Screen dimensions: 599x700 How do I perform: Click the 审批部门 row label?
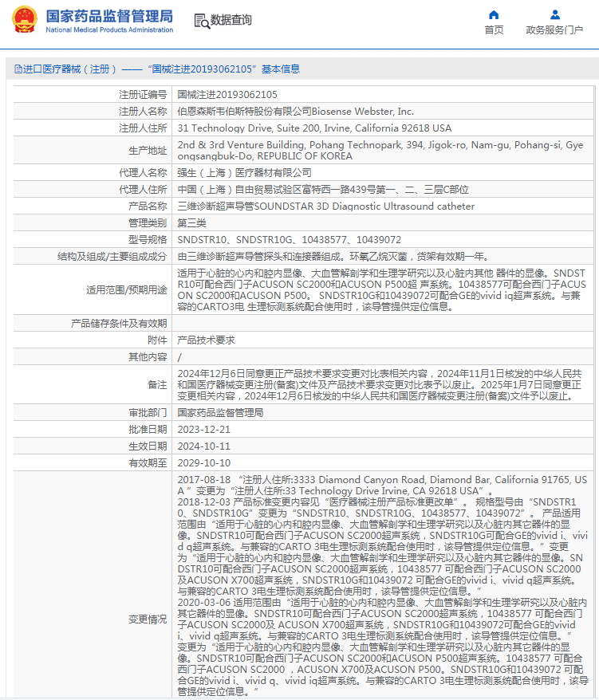(148, 413)
